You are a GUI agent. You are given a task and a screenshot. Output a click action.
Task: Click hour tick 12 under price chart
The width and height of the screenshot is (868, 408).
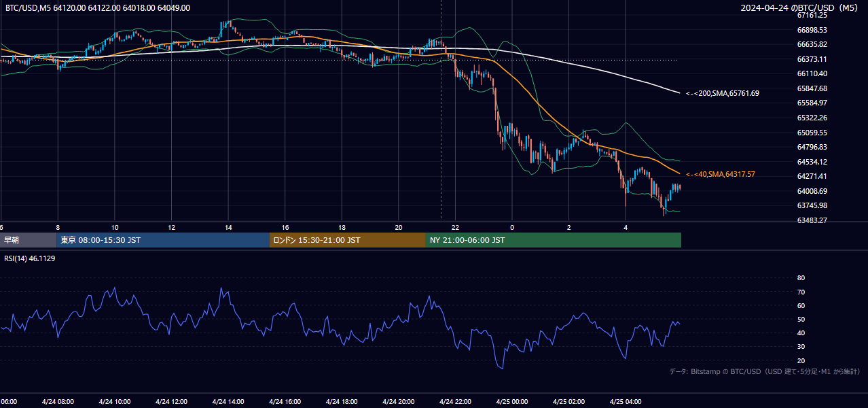click(x=172, y=227)
